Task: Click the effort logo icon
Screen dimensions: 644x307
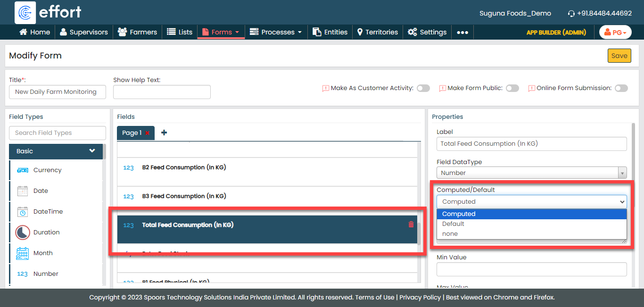Action: (25, 13)
